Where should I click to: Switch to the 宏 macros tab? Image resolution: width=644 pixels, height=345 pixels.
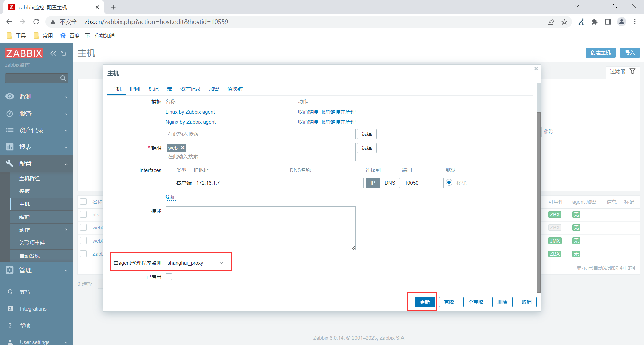tap(169, 89)
